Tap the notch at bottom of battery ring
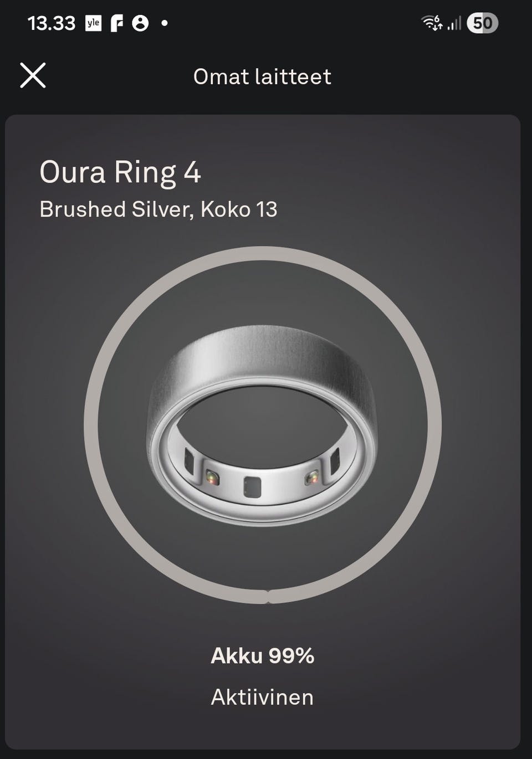 264,597
